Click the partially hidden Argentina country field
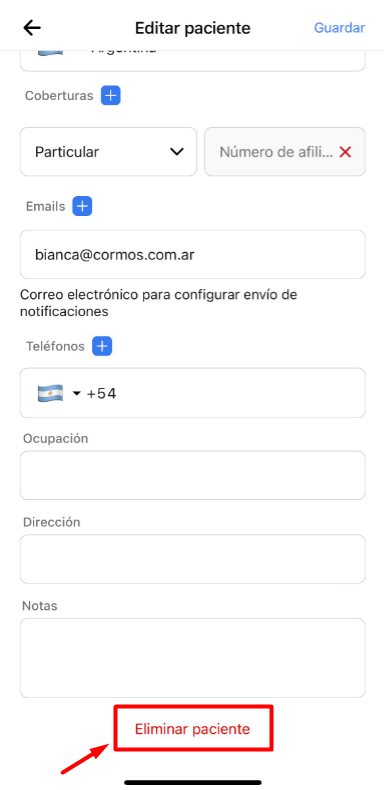 (193, 60)
